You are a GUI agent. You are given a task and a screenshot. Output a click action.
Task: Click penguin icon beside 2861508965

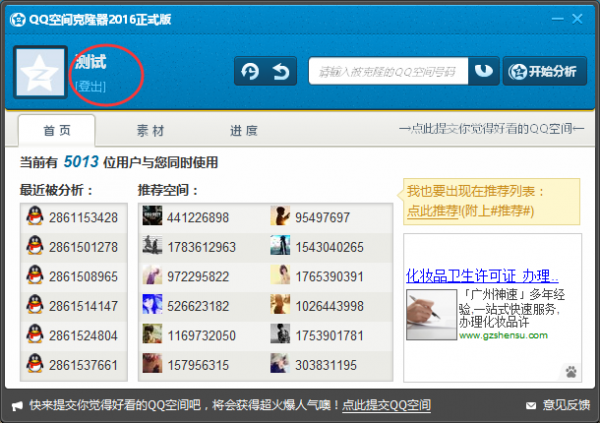point(35,274)
